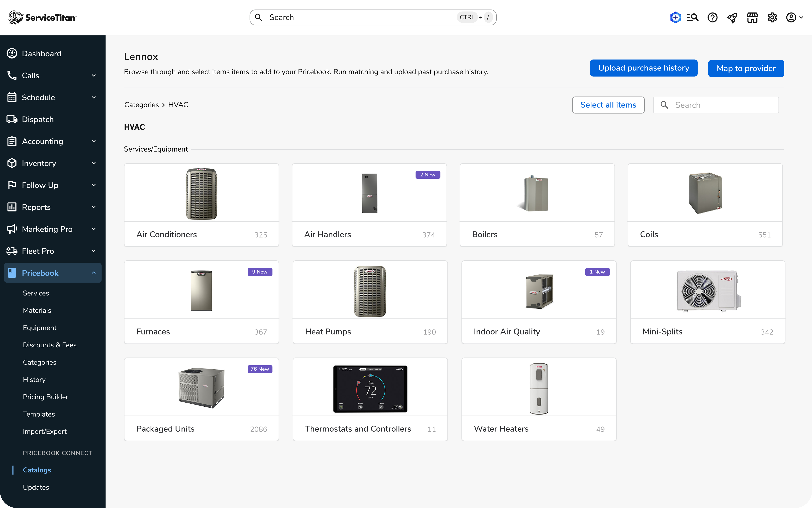Image resolution: width=812 pixels, height=508 pixels.
Task: Click Upload purchase history button
Action: 643,68
